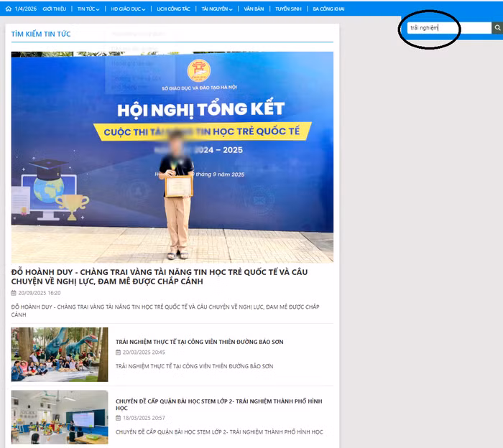Open the ĐỖ HOÀNH DUY article headline
The width and height of the screenshot is (503, 448).
pos(160,276)
